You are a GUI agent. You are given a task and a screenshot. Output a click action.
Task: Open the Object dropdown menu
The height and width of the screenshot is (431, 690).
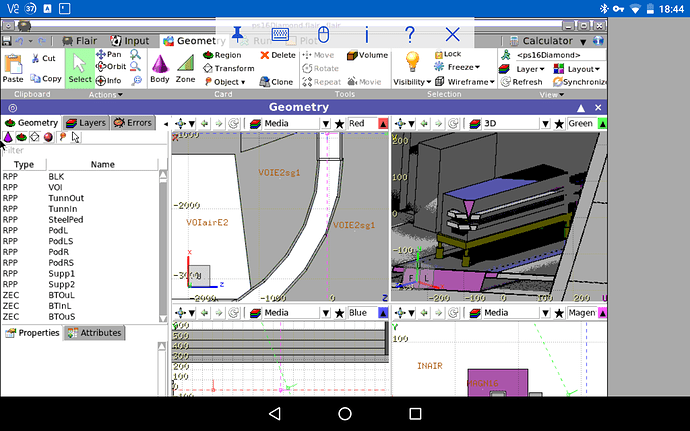[x=224, y=82]
